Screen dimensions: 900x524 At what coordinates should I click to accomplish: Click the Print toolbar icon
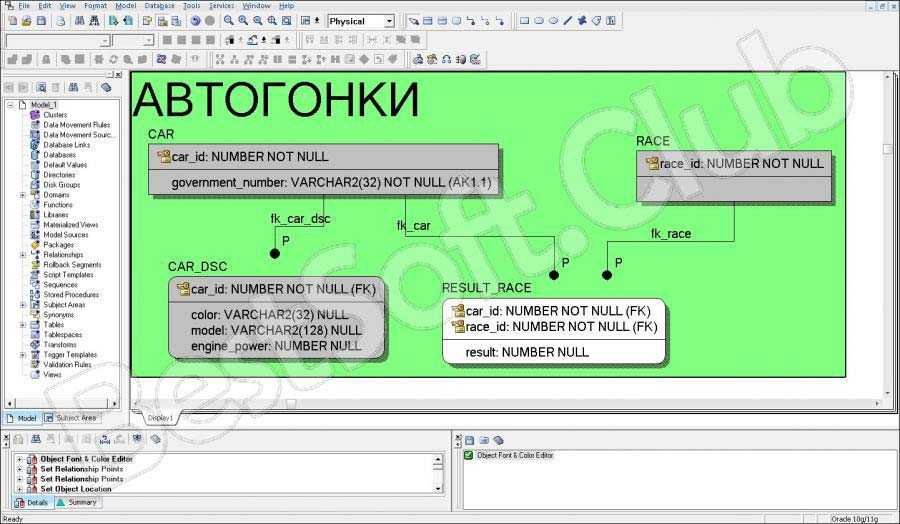pos(60,21)
